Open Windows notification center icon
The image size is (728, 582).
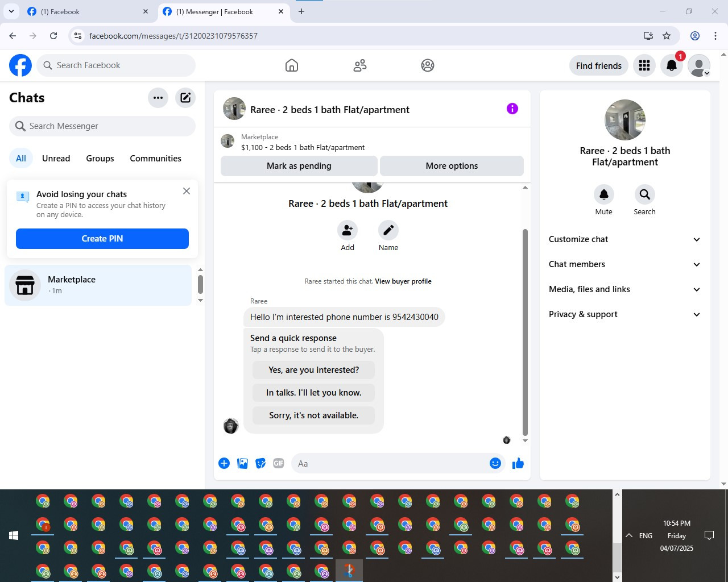point(709,535)
